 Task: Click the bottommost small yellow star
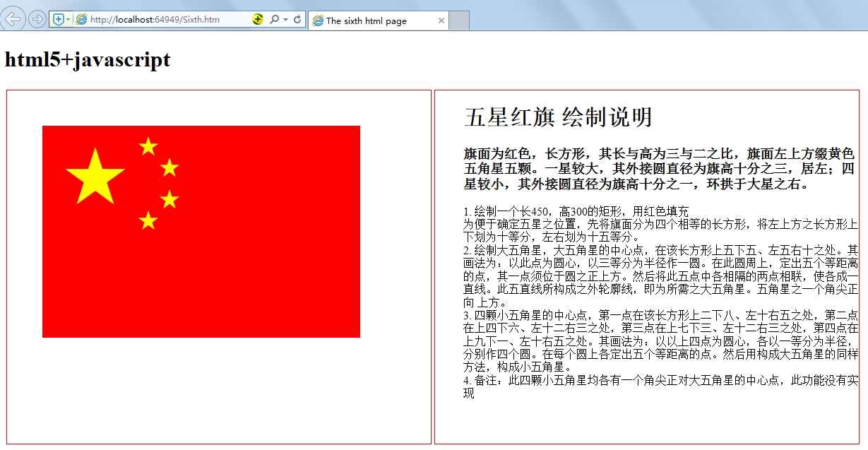[148, 220]
